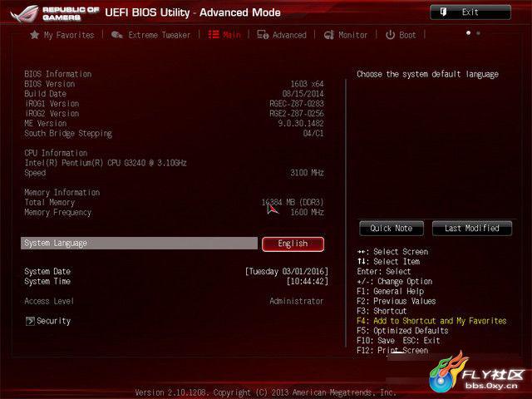Image resolution: width=532 pixels, height=399 pixels.
Task: Click the second page indicator dot
Action: pyautogui.click(x=479, y=33)
